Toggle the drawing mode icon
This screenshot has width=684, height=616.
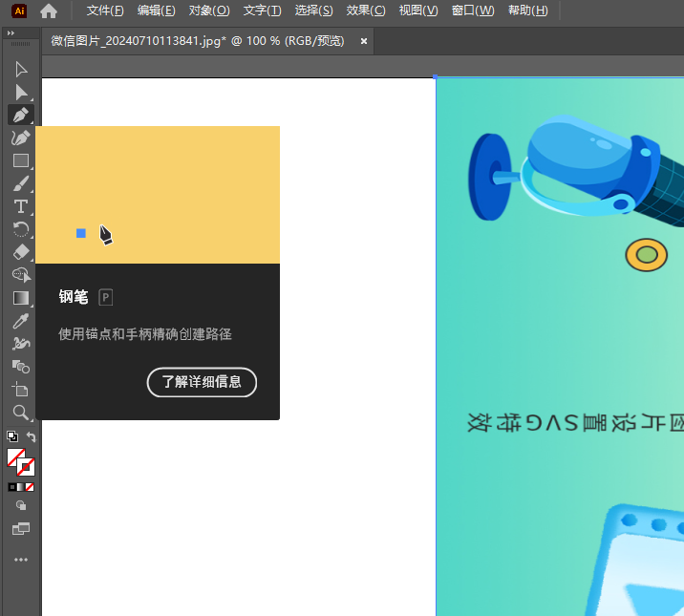21,505
